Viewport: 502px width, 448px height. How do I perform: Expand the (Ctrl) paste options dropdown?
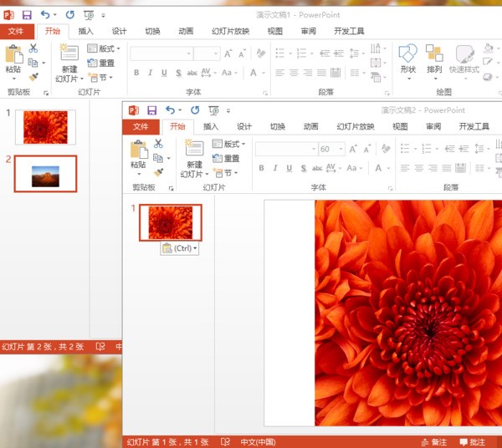click(180, 248)
